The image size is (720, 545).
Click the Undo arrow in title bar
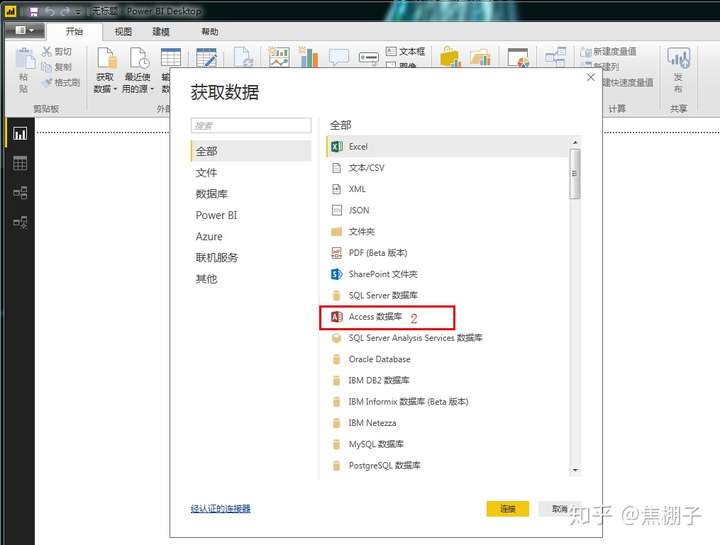pos(50,11)
